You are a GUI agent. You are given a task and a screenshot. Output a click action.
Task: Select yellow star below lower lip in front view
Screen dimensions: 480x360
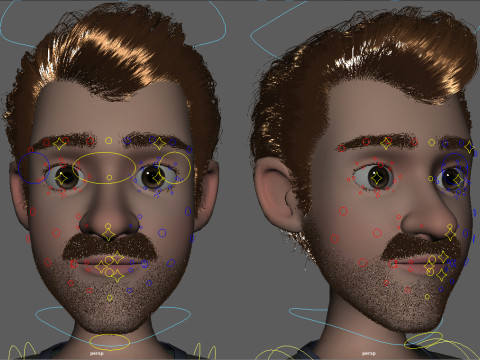(117, 276)
